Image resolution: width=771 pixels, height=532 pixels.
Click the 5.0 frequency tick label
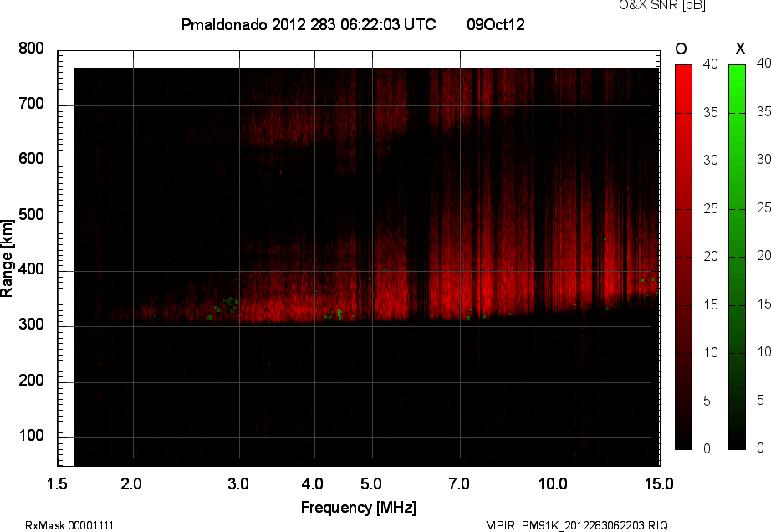(370, 483)
